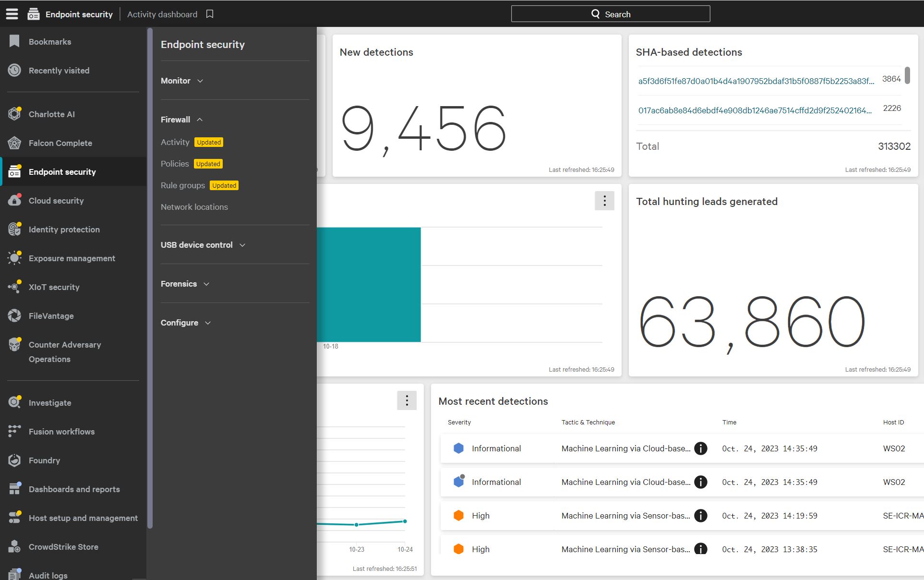Open Network locations page
This screenshot has height=580, width=924.
pos(194,207)
